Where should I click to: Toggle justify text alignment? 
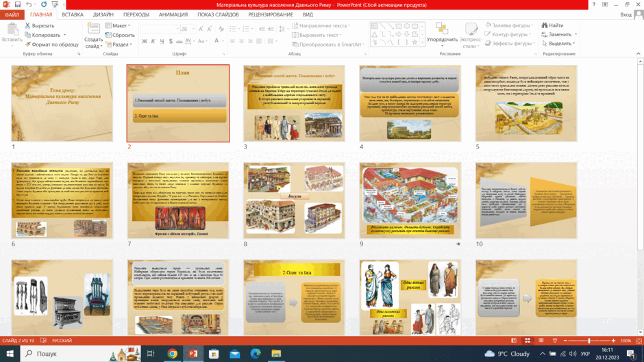[259, 41]
